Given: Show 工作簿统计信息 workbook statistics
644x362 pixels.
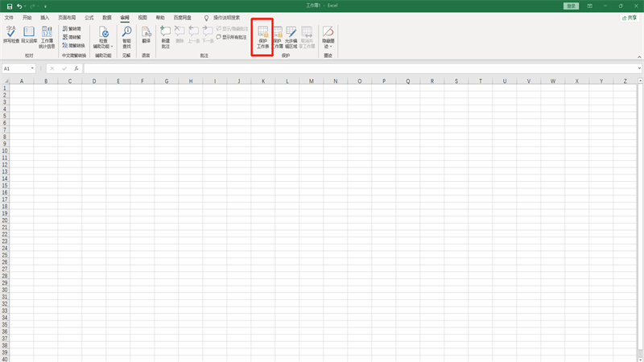Looking at the screenshot, I should (x=47, y=37).
